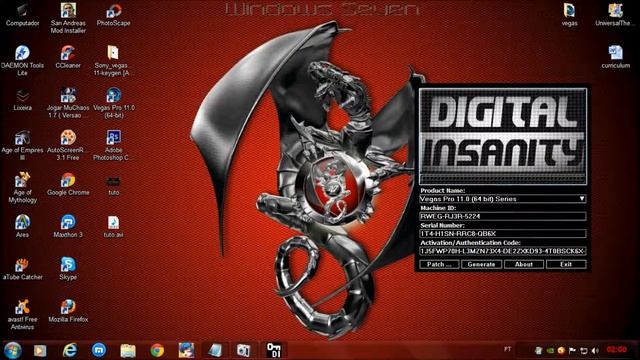Select the Serial Number field
This screenshot has width=640, height=360.
pos(503,233)
